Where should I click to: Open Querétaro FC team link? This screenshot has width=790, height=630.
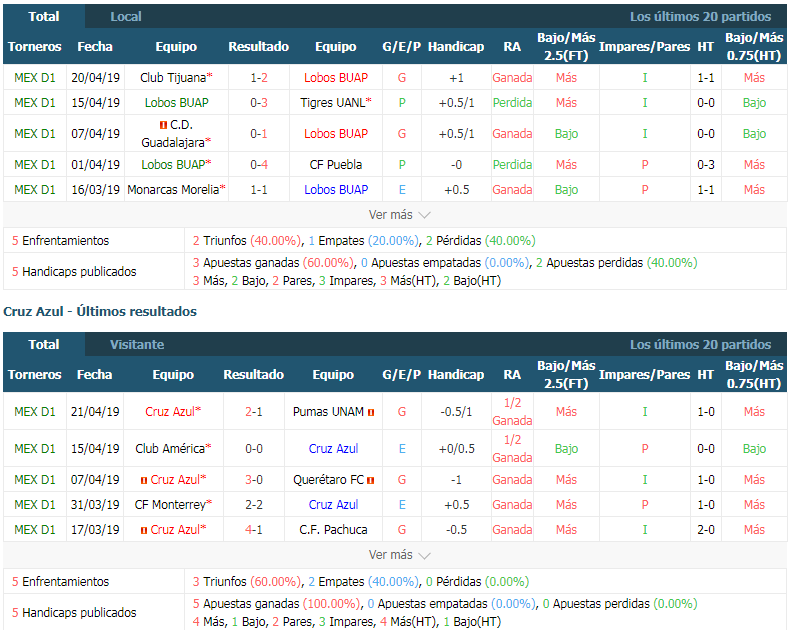328,480
